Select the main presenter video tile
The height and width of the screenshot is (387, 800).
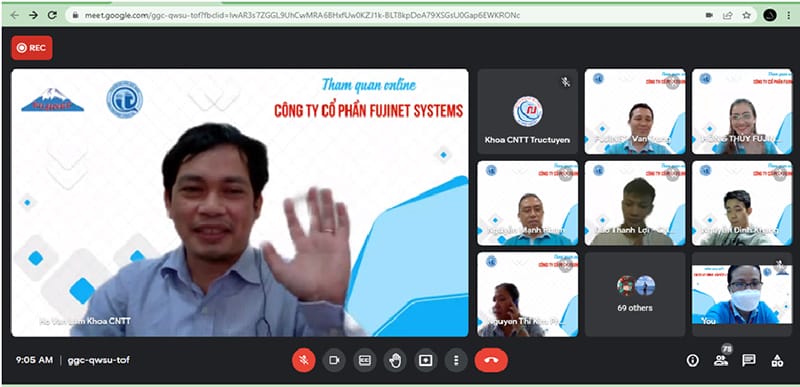point(240,202)
